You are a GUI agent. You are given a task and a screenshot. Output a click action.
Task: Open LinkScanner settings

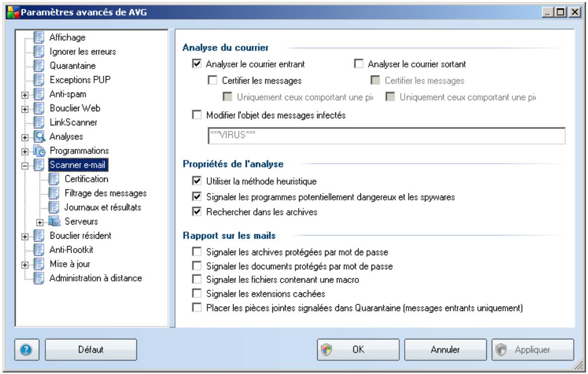pos(73,122)
